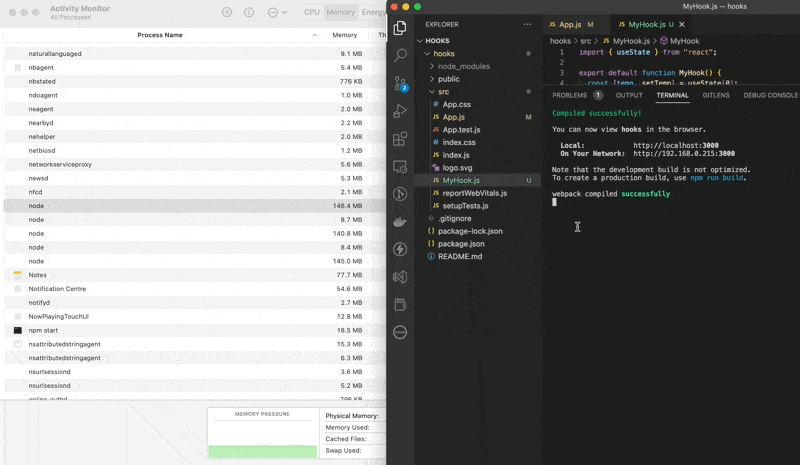Open the Docker view whale icon
This screenshot has width=800, height=465.
(x=400, y=222)
